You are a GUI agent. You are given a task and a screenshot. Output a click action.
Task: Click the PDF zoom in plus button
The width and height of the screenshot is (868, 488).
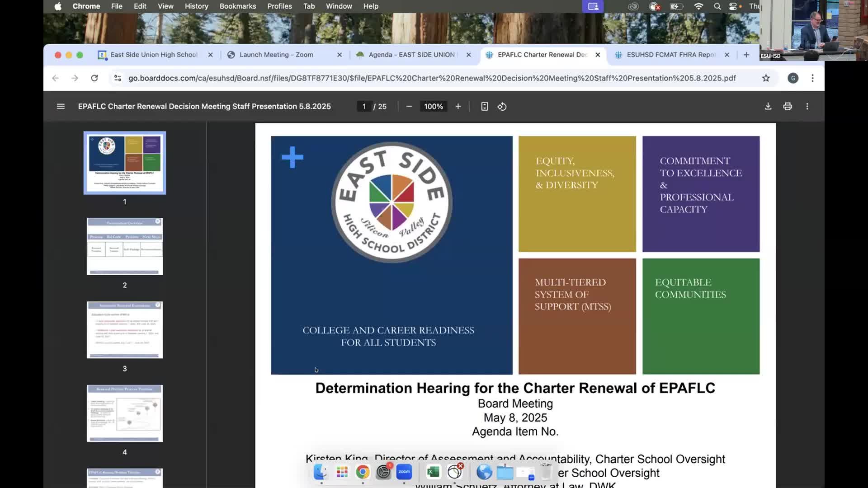[458, 107]
